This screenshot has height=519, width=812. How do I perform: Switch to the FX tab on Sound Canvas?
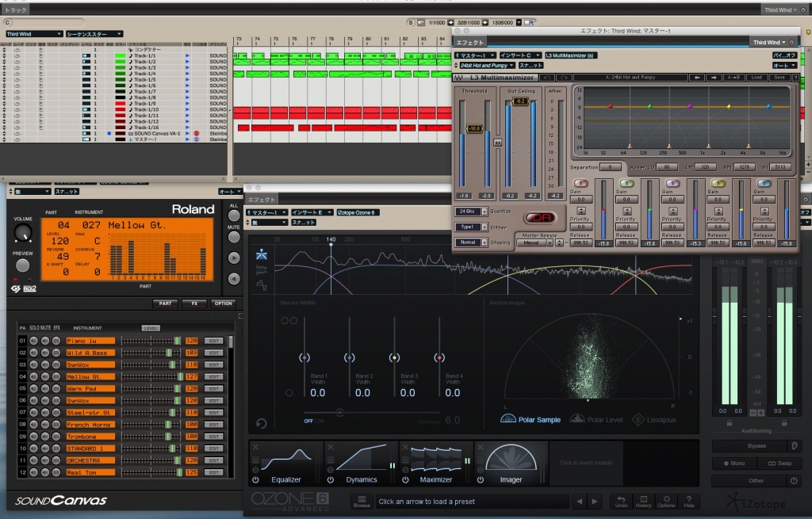click(194, 303)
